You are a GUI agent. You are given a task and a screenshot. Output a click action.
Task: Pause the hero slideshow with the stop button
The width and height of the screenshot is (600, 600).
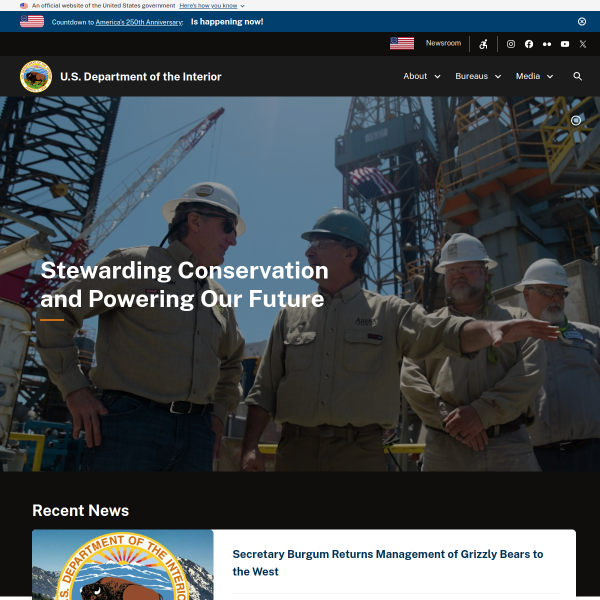576,121
